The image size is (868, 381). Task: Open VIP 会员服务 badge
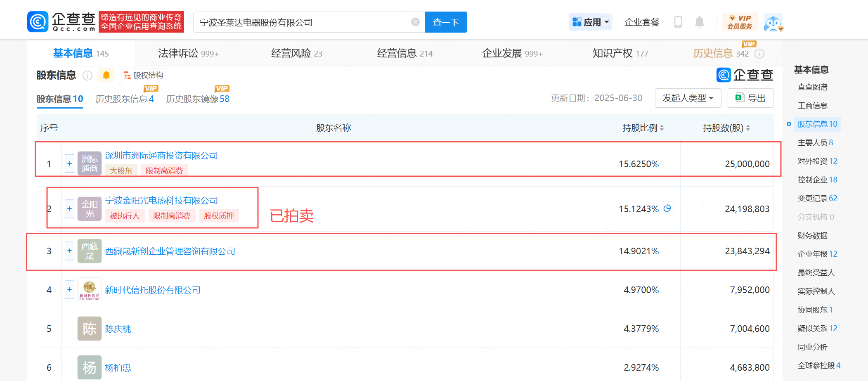point(740,22)
